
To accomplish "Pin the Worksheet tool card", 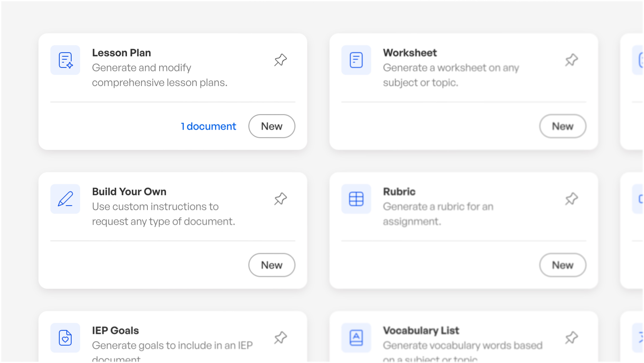I will (571, 60).
